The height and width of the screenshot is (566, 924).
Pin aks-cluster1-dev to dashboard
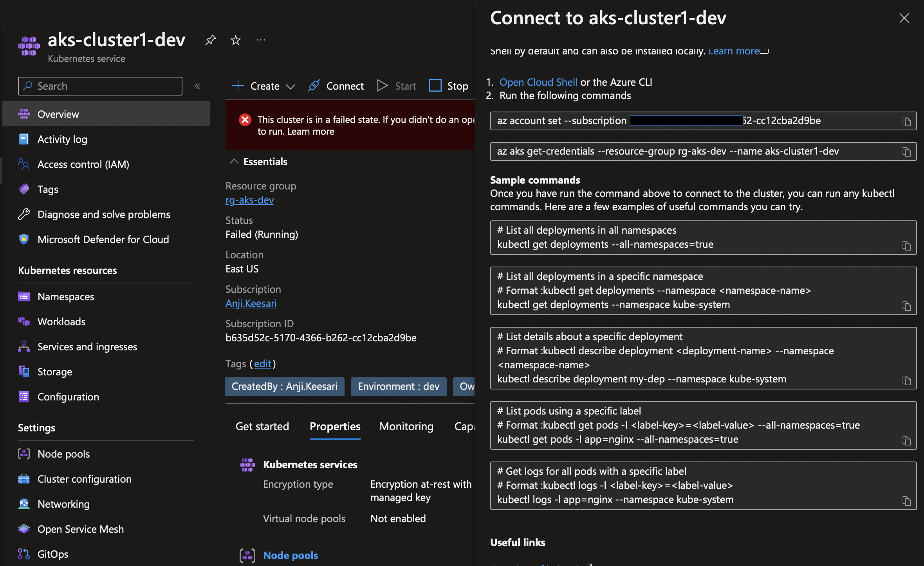tap(211, 40)
